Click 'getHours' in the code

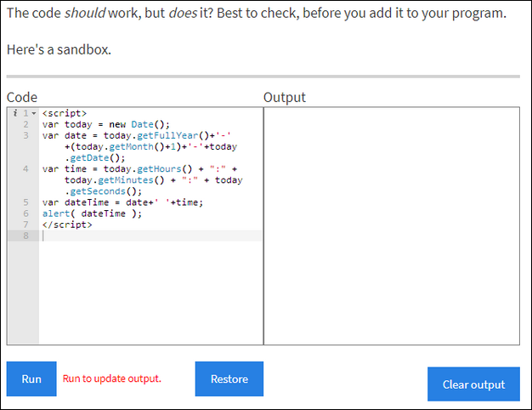(x=159, y=168)
